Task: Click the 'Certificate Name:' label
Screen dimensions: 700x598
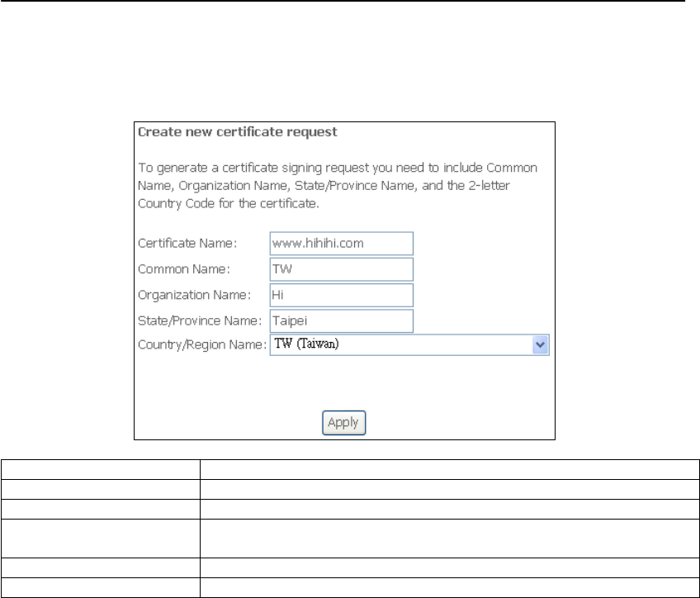Action: pos(187,244)
